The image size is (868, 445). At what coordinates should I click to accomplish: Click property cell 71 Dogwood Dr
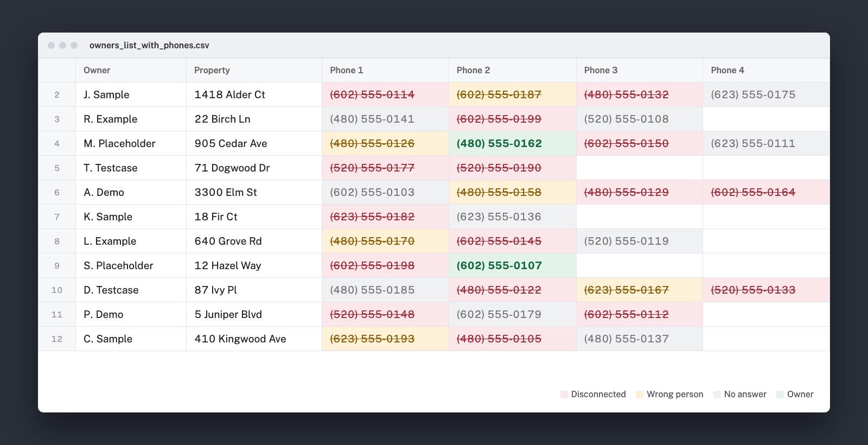[x=254, y=168]
